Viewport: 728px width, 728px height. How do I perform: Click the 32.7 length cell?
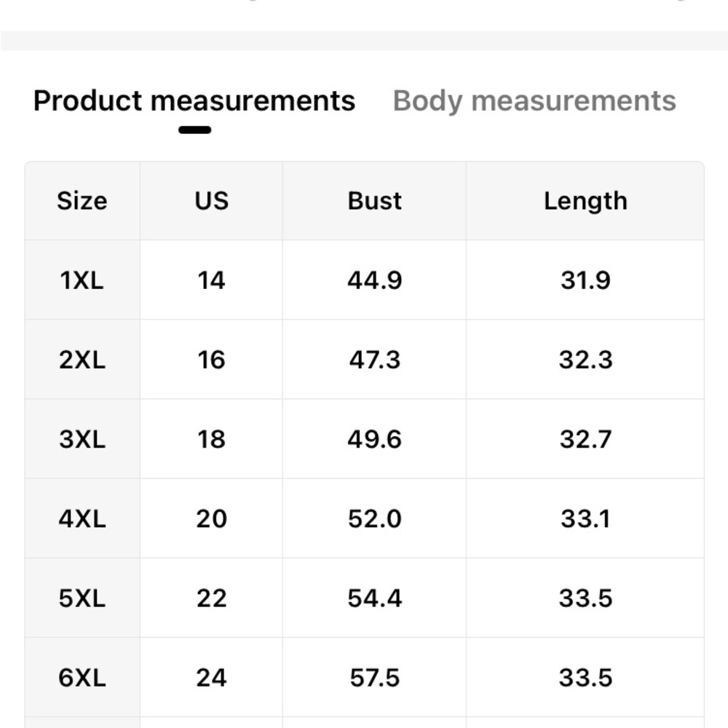(x=585, y=439)
